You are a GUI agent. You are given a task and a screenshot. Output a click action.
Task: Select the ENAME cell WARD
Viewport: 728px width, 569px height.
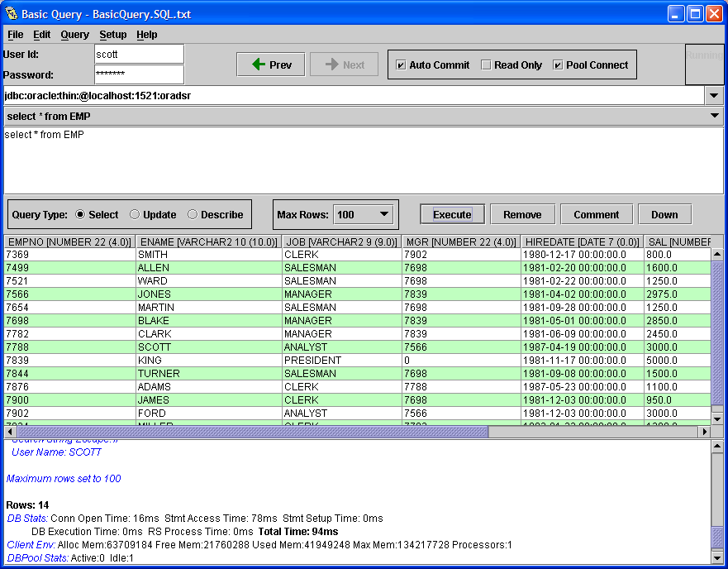(208, 281)
